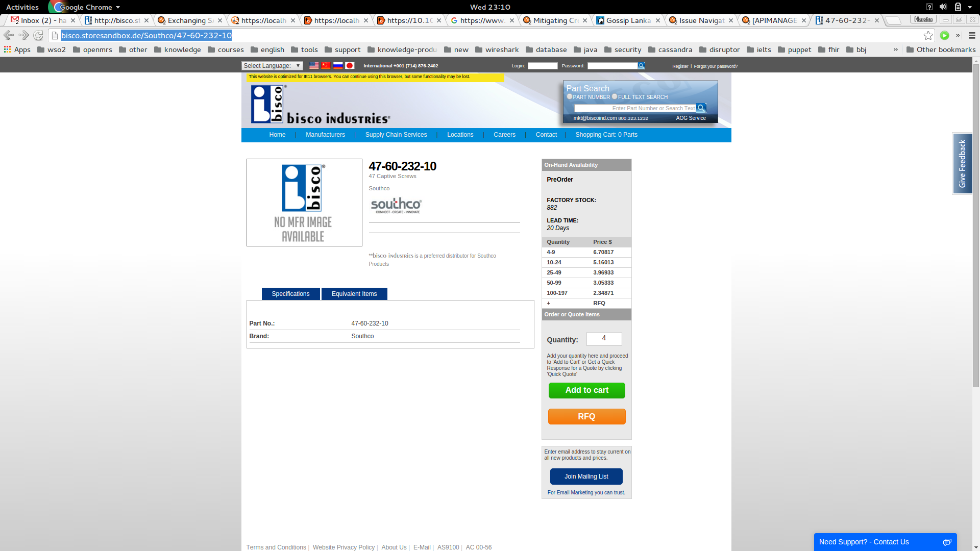Screen dimensions: 980x551
Task: Open the Apps grid shortcut
Action: (17, 49)
